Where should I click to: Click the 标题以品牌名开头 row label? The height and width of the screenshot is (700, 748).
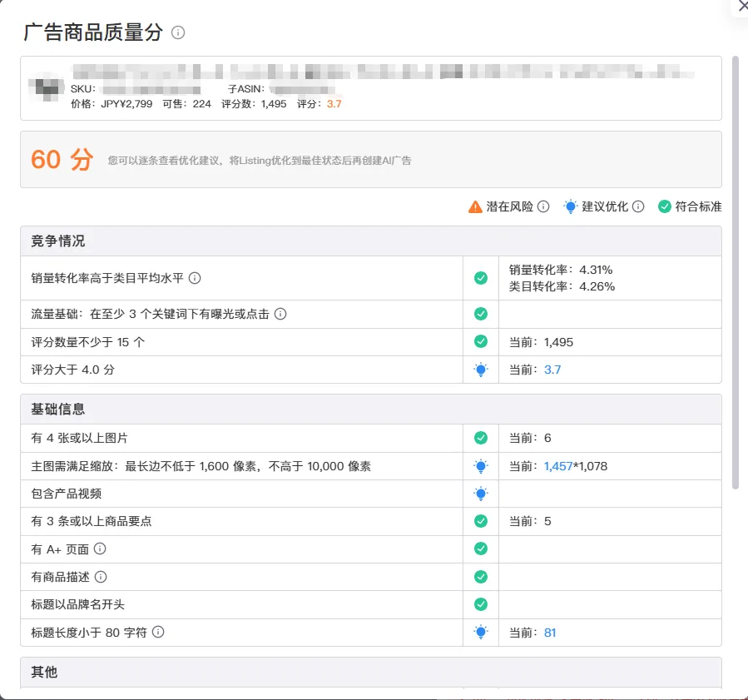click(77, 604)
